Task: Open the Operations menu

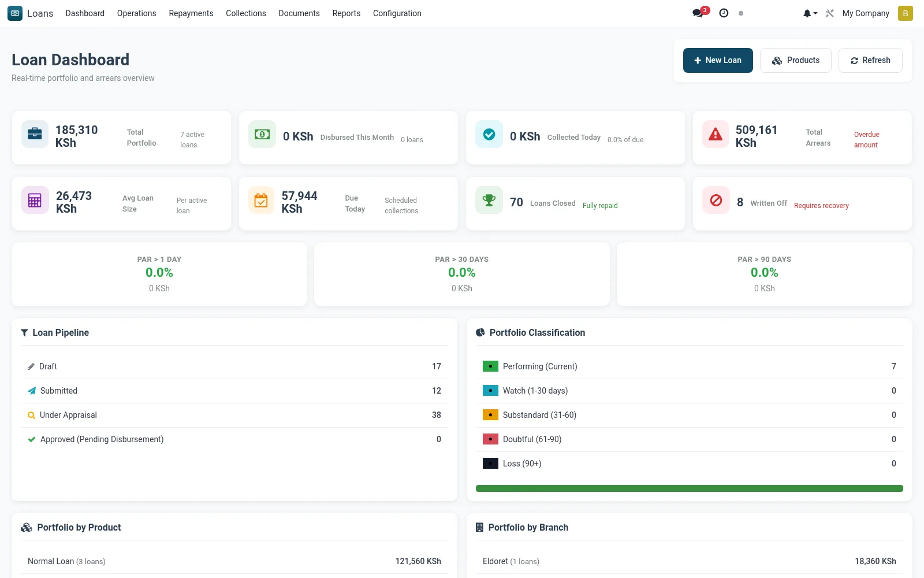Action: [136, 13]
